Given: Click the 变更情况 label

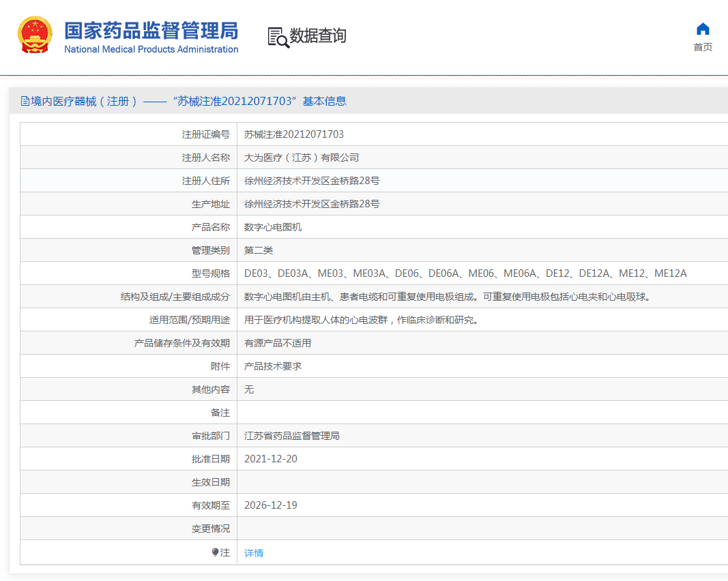Looking at the screenshot, I should (x=211, y=529).
